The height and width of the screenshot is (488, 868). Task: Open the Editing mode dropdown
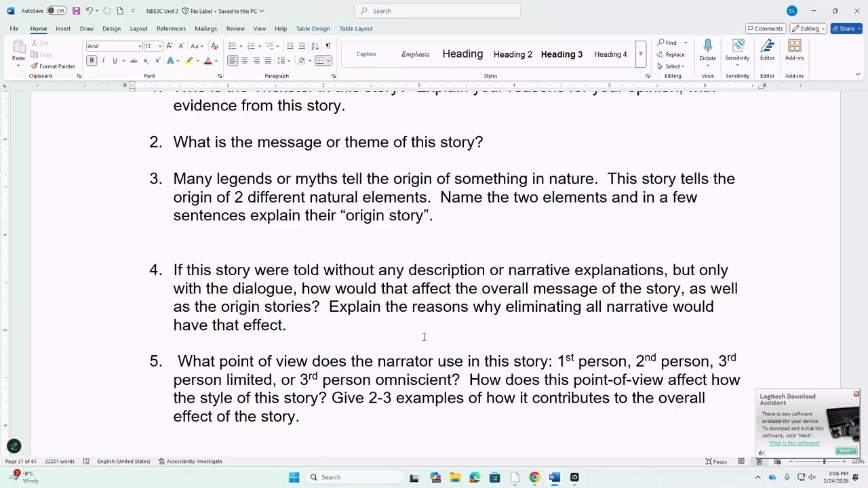[810, 28]
